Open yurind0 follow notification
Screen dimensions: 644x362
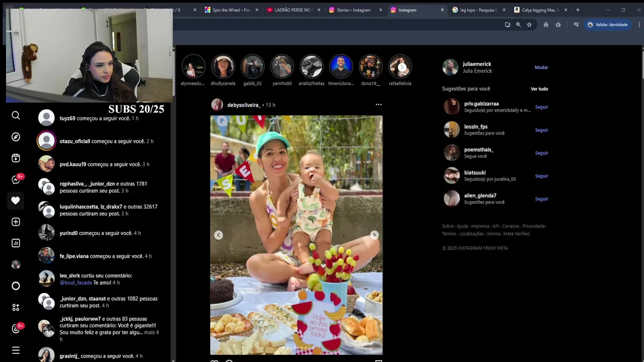tap(99, 233)
